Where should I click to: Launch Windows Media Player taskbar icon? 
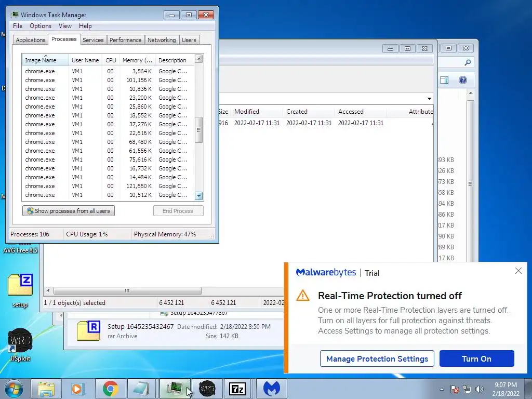click(x=78, y=389)
